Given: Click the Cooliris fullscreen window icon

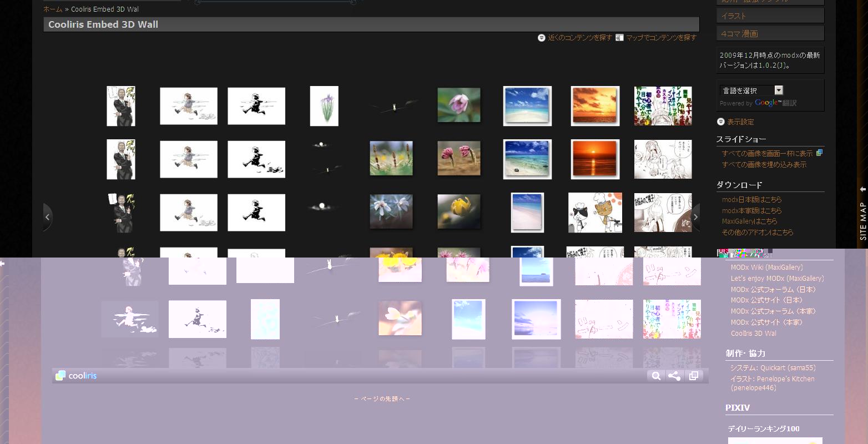Looking at the screenshot, I should click(693, 376).
